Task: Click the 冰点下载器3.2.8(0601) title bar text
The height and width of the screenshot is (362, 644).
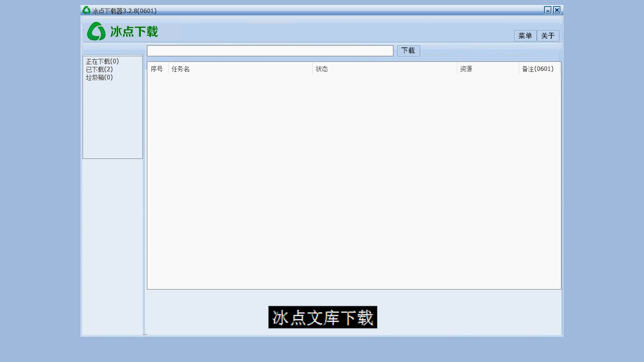Action: tap(124, 11)
